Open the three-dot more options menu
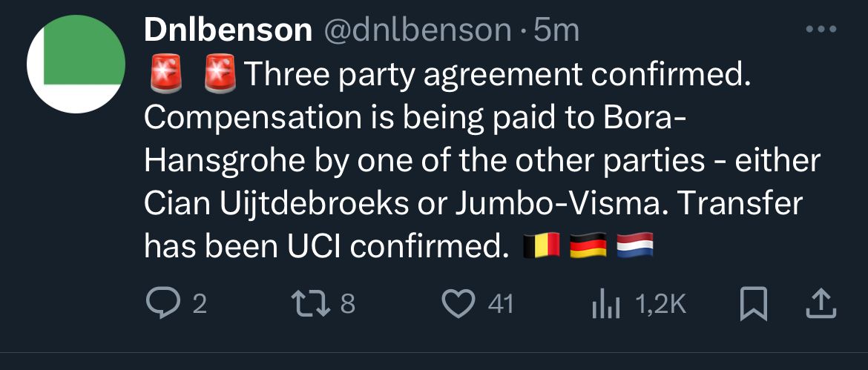 click(821, 30)
